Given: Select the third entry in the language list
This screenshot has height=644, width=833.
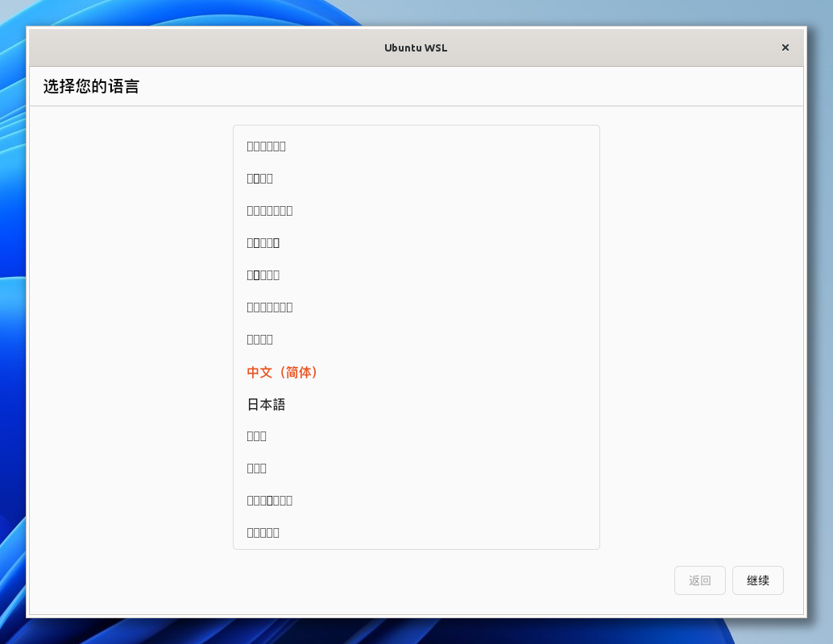Looking at the screenshot, I should (270, 211).
